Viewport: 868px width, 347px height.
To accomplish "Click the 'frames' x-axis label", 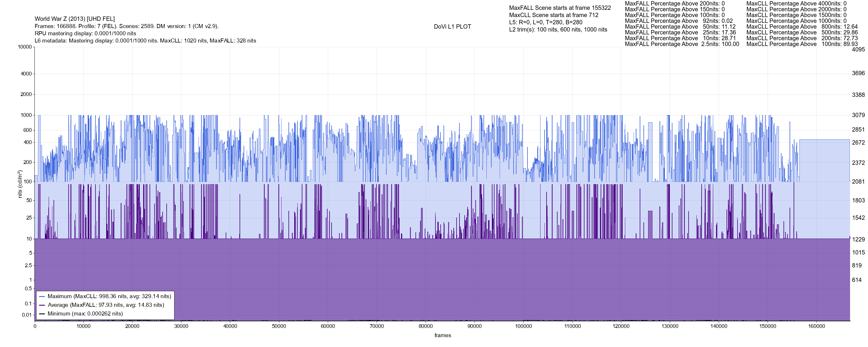I will point(442,335).
